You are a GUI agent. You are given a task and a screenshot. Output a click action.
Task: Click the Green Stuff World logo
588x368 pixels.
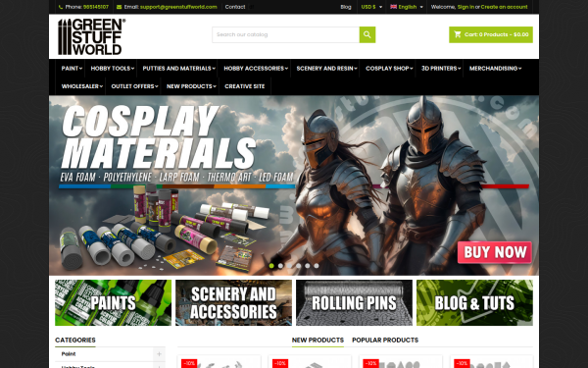tap(91, 37)
